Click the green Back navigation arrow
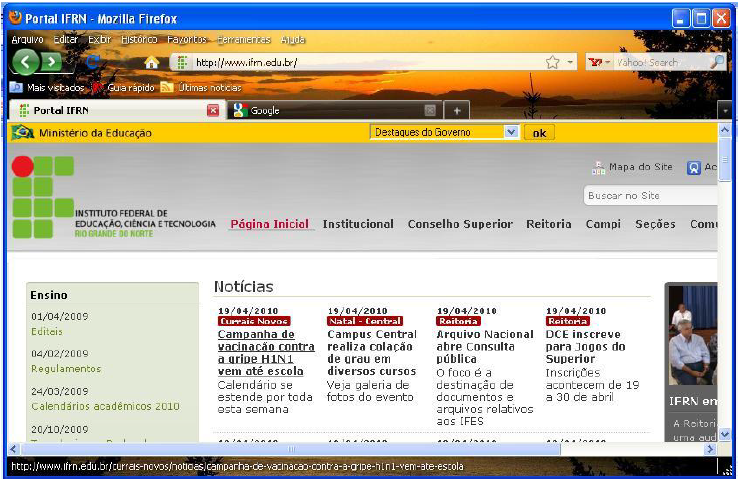The image size is (740, 482). (26, 62)
